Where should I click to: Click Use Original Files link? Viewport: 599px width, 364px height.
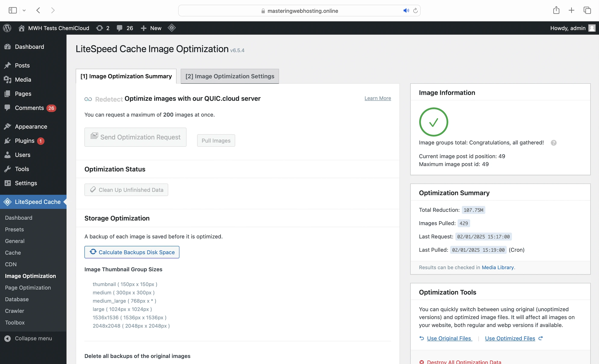tap(449, 338)
